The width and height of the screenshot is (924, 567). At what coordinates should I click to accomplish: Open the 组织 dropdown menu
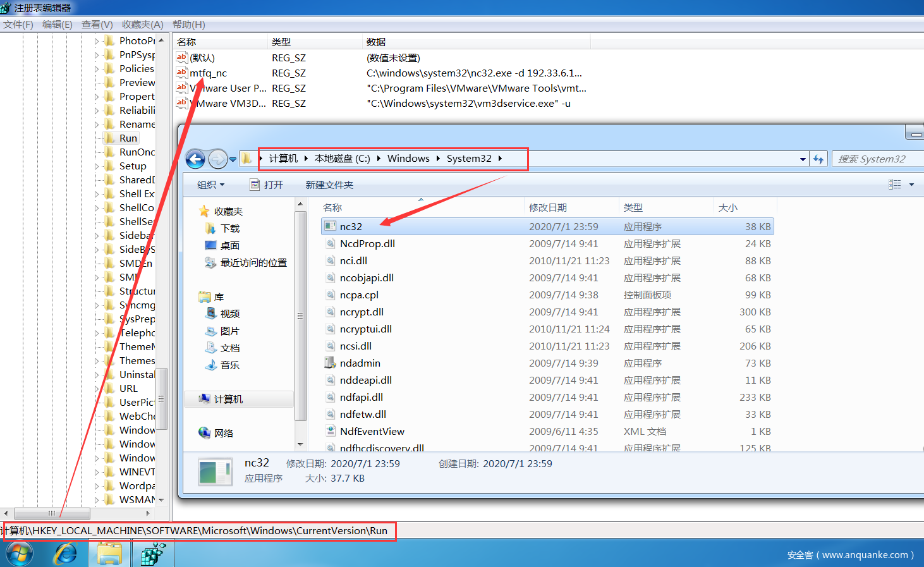click(x=210, y=185)
